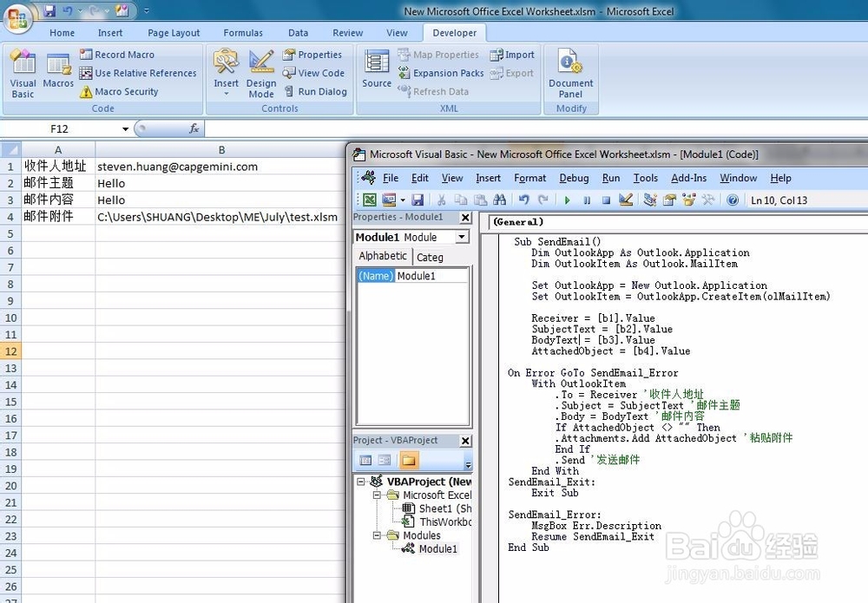Open the Module1 Module object dropdown
This screenshot has height=603, width=868.
(x=461, y=238)
